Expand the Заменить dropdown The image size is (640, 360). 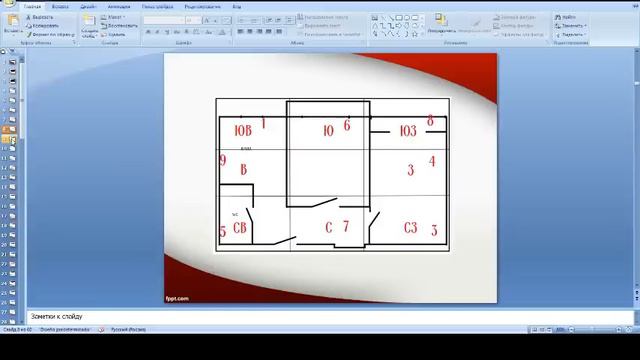[571, 26]
